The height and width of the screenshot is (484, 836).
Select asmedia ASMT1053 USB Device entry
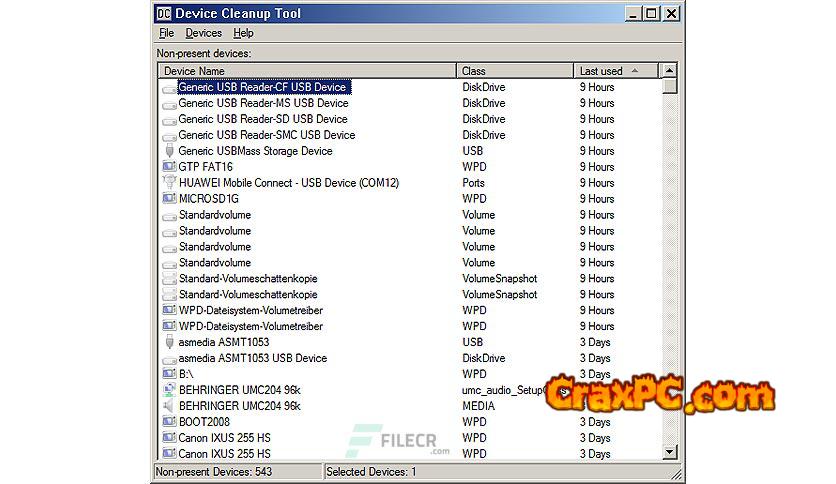tap(253, 358)
